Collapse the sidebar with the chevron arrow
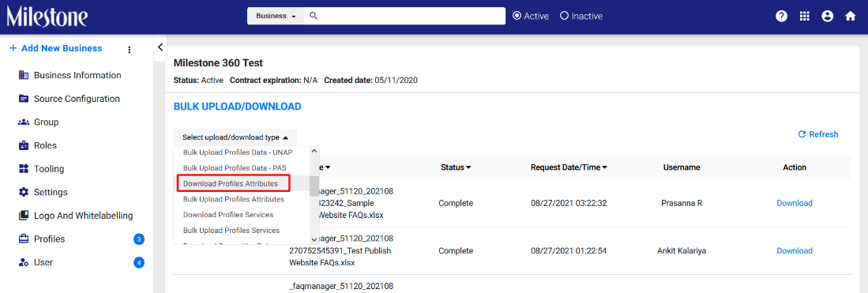Viewport: 868px width, 293px height. pos(160,47)
